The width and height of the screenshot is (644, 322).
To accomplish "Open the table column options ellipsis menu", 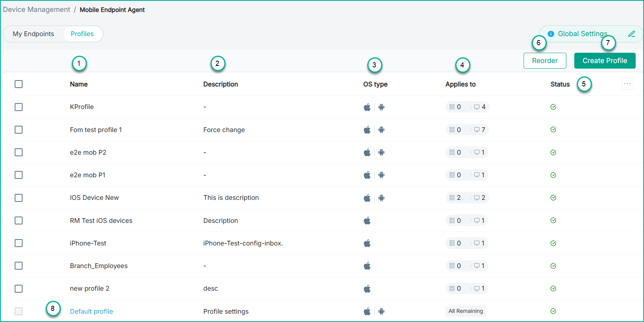I will (627, 84).
